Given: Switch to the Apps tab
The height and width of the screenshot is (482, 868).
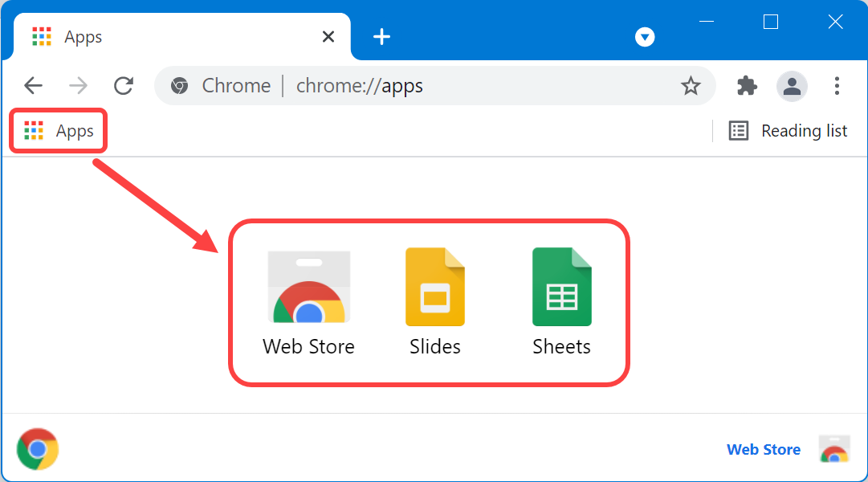Looking at the screenshot, I should pos(120,36).
